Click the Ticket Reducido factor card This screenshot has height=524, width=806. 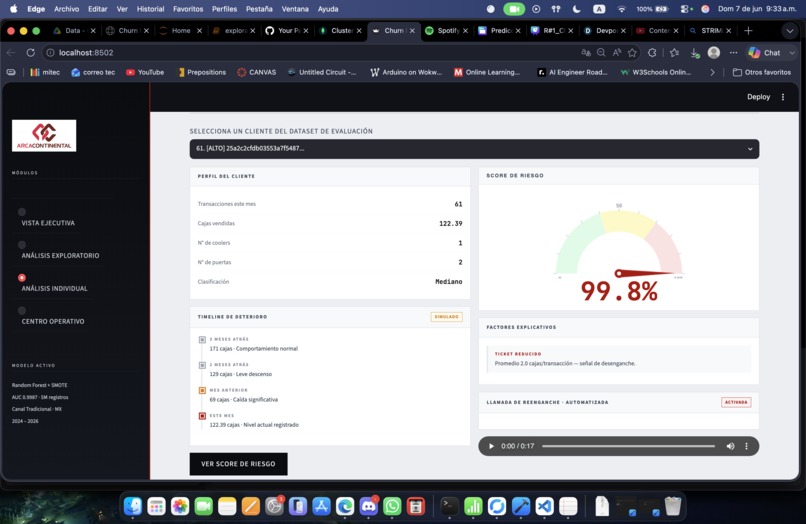tap(618, 358)
